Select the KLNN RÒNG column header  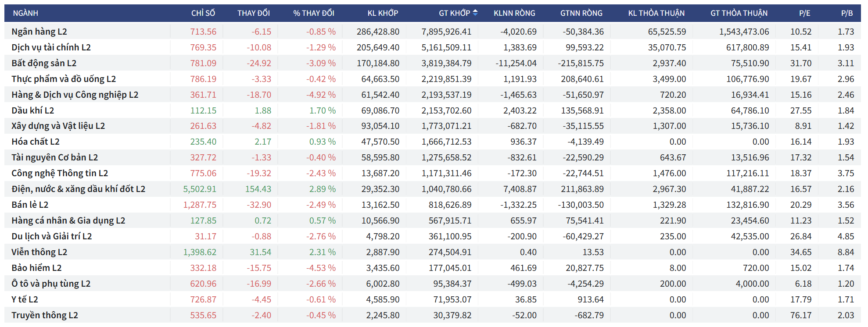click(514, 13)
